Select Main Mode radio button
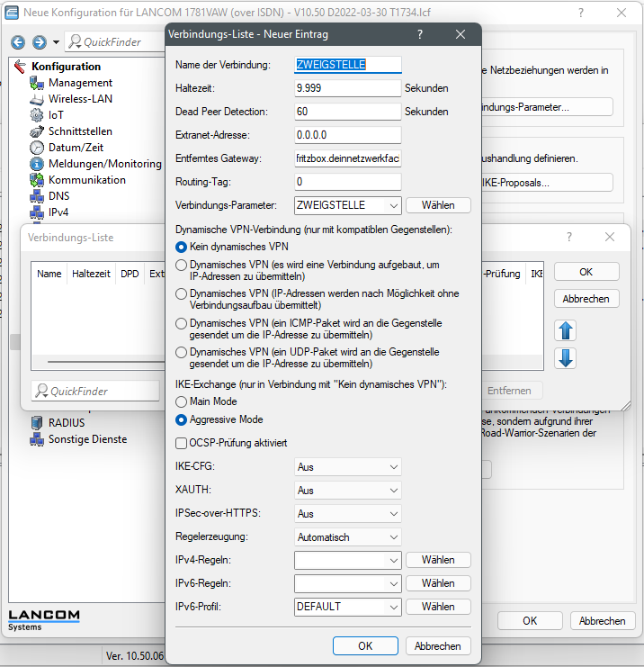 (x=182, y=401)
